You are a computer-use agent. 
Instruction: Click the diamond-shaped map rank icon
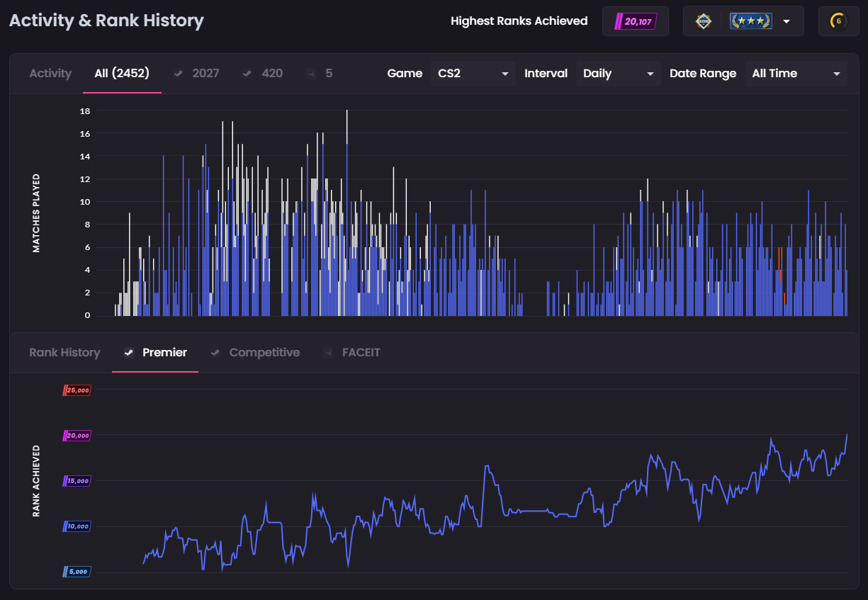(703, 21)
